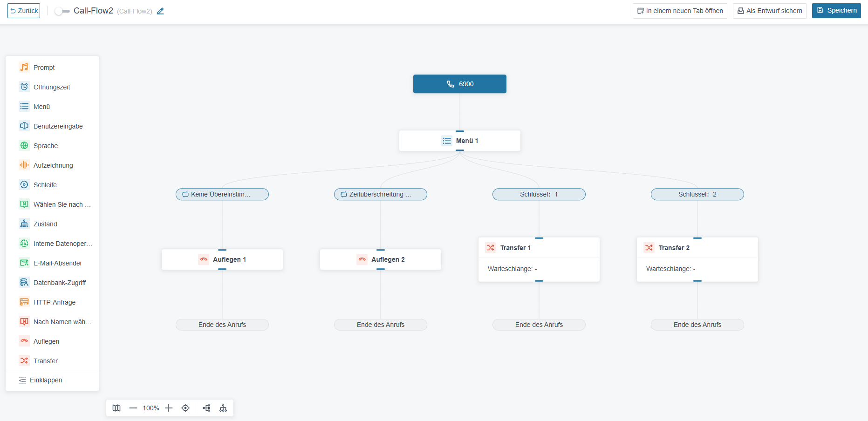
Task: Select the Menü 1 node
Action: [460, 141]
